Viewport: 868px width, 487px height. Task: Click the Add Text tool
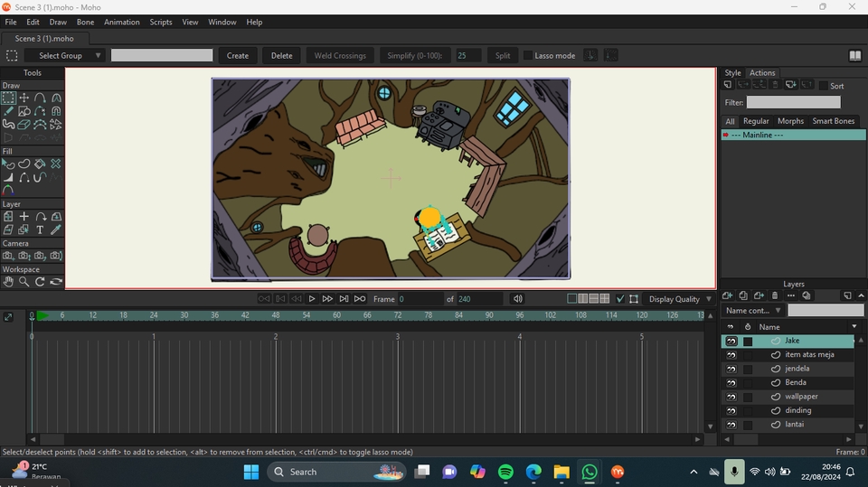coord(40,229)
